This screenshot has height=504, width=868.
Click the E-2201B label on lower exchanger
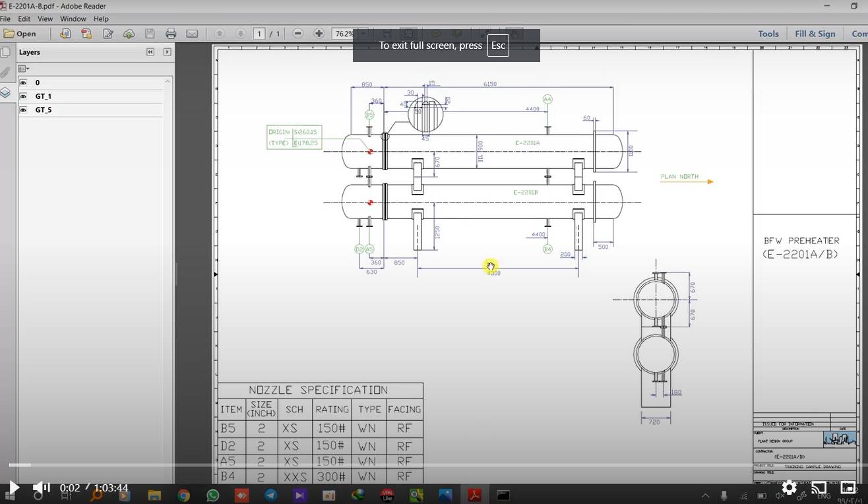click(x=526, y=193)
